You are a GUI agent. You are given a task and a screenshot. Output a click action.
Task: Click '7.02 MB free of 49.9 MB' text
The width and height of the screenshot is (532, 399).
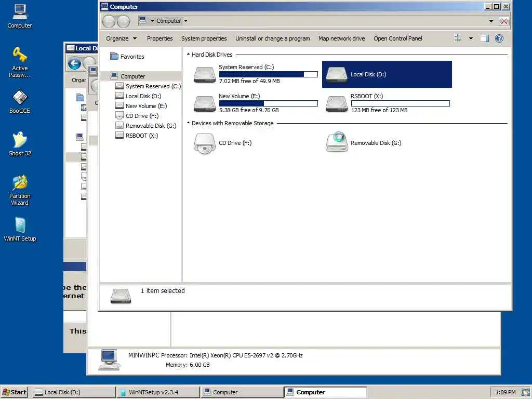point(249,81)
